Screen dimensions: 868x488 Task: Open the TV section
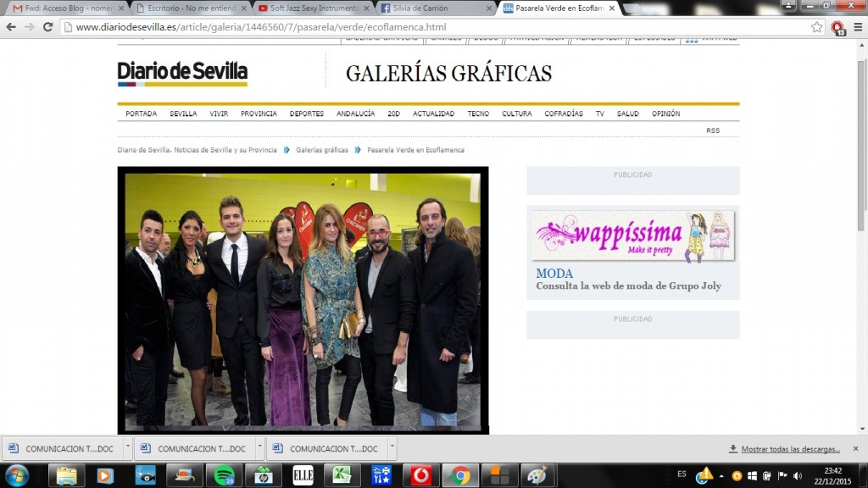click(600, 114)
